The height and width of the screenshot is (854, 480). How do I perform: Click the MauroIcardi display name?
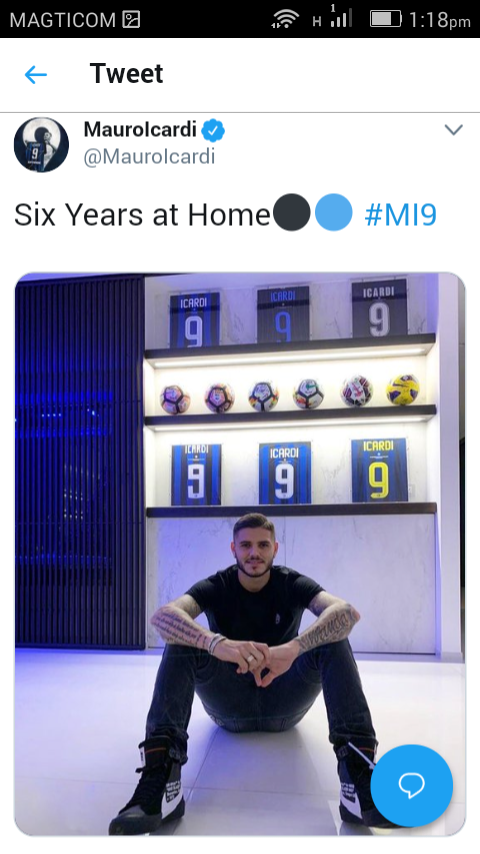tap(140, 130)
